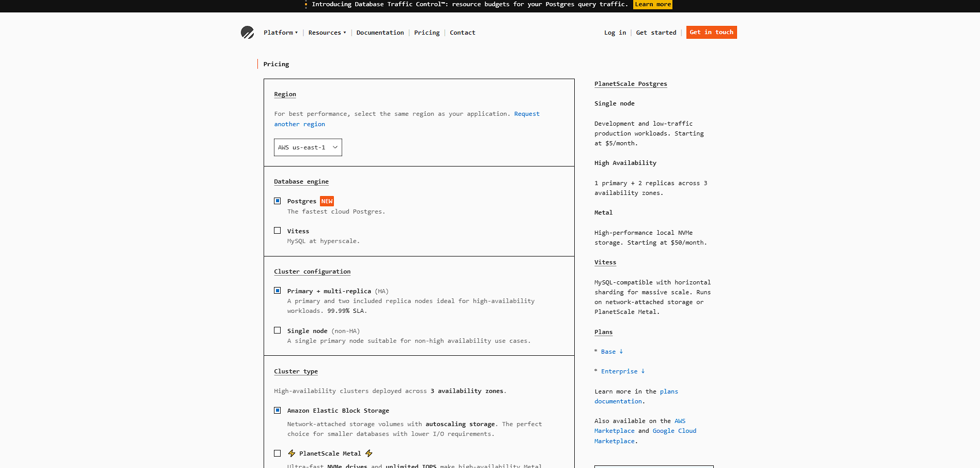Viewport: 980px width, 468px height.
Task: Open the Contact page from navigation
Action: [x=463, y=33]
